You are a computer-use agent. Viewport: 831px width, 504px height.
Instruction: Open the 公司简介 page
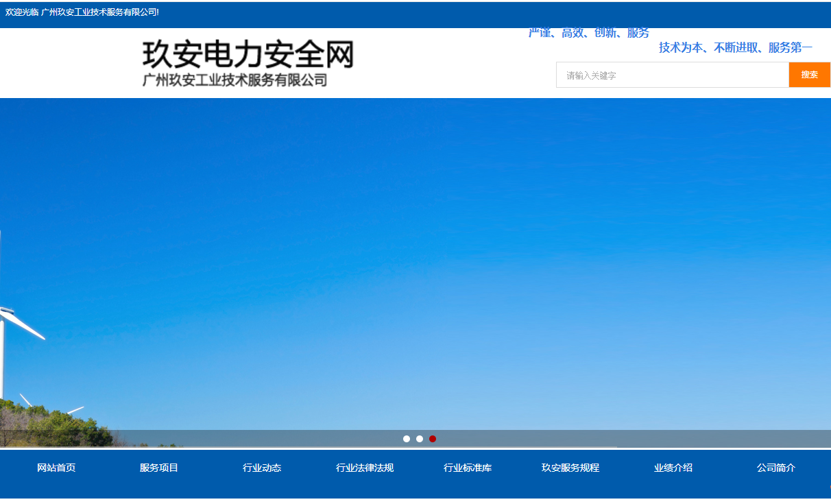[x=776, y=468]
